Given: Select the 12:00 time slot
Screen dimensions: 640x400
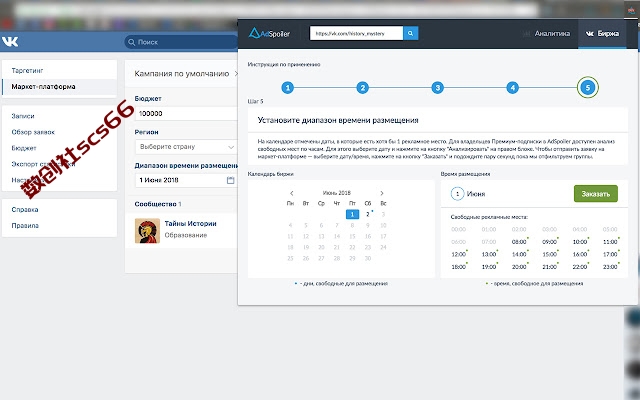Looking at the screenshot, I should click(458, 254).
